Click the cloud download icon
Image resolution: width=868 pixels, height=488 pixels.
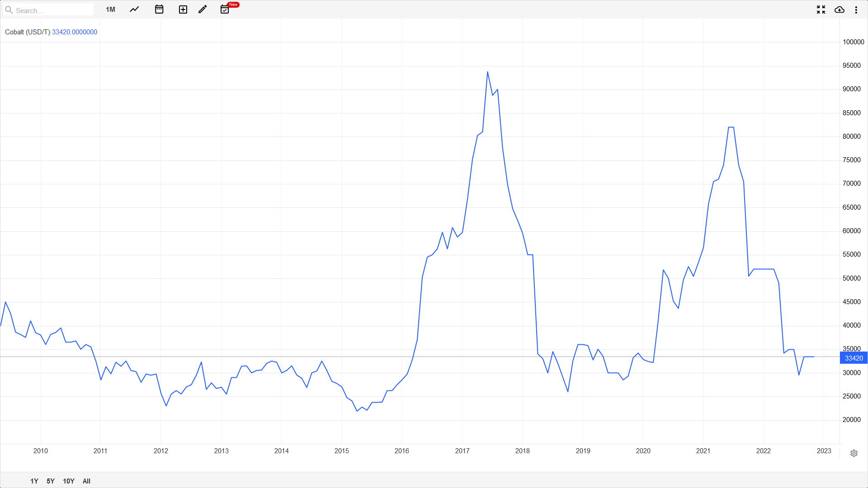pos(839,9)
